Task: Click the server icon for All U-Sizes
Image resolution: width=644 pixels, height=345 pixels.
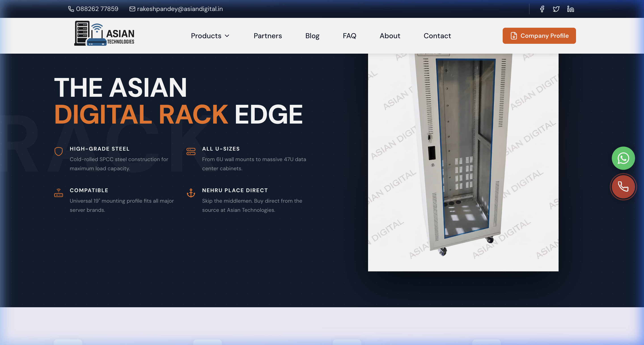Action: [191, 151]
